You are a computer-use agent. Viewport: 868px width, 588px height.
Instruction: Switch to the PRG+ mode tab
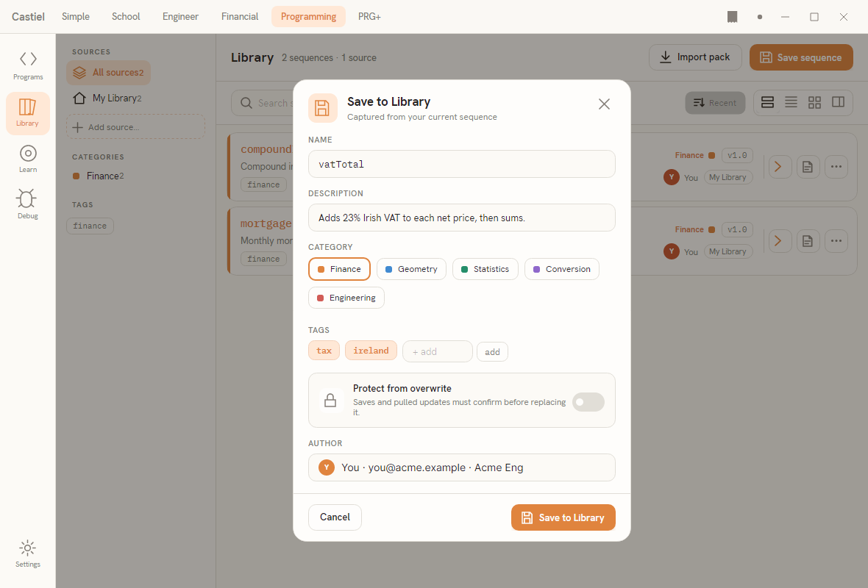tap(369, 17)
